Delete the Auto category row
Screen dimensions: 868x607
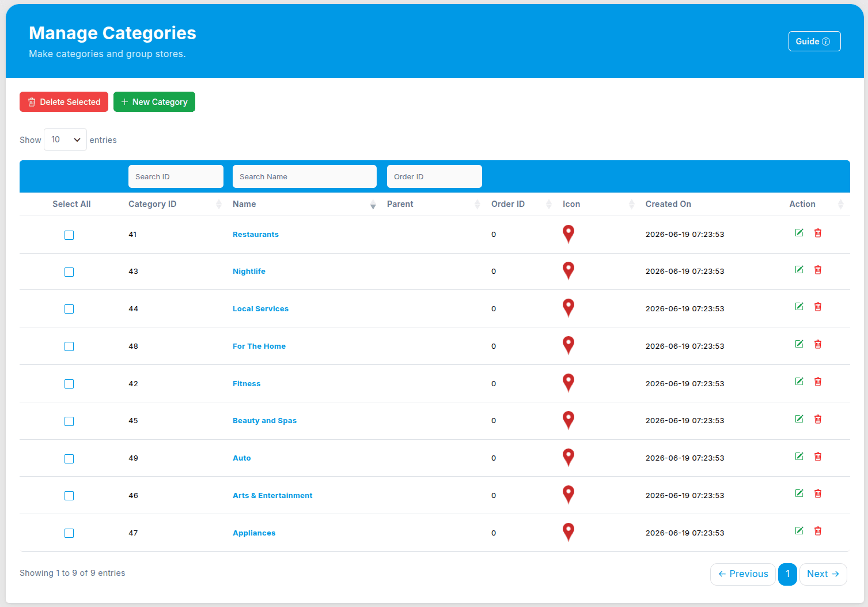[x=818, y=457]
